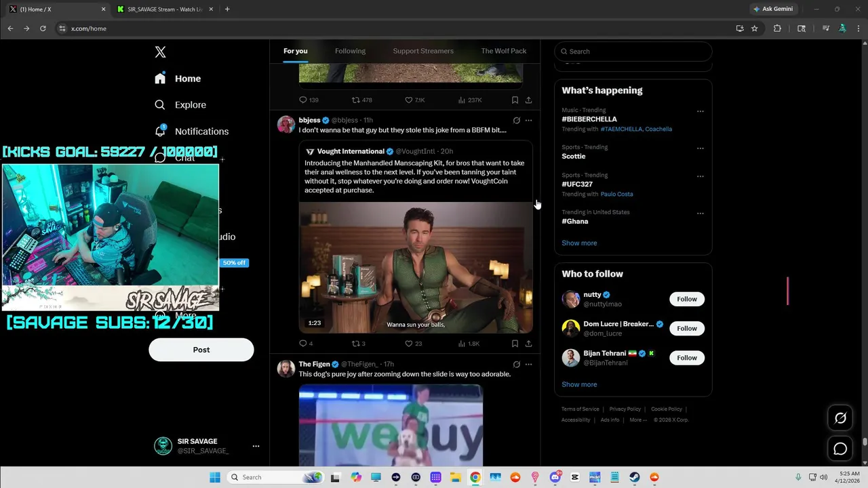868x488 pixels.
Task: Like the bbjess post with 23 likes
Action: (414, 344)
